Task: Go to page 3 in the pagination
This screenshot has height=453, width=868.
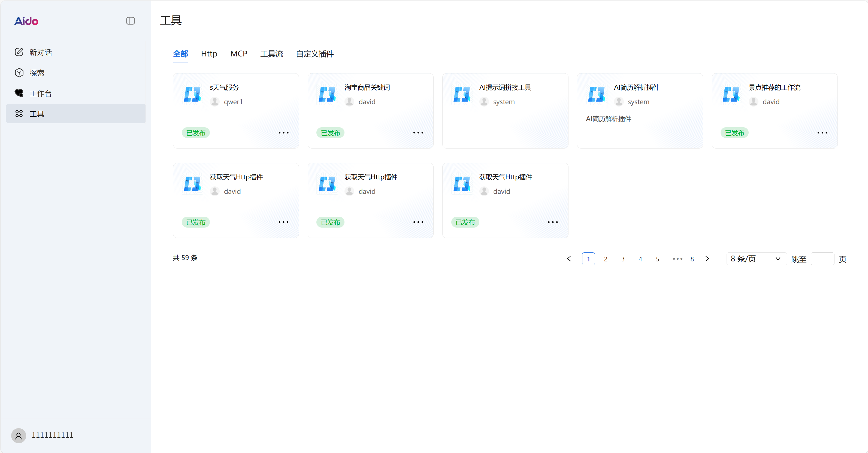Action: click(x=623, y=259)
